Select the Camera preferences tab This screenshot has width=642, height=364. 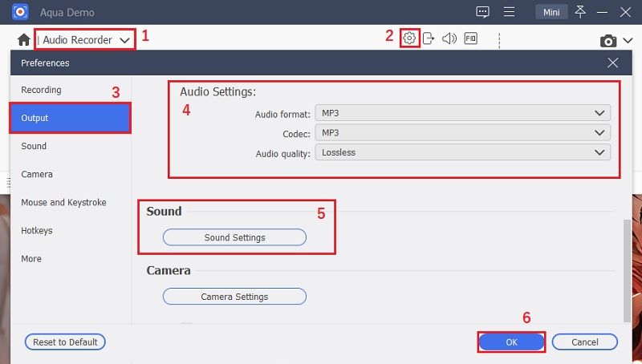pos(71,174)
